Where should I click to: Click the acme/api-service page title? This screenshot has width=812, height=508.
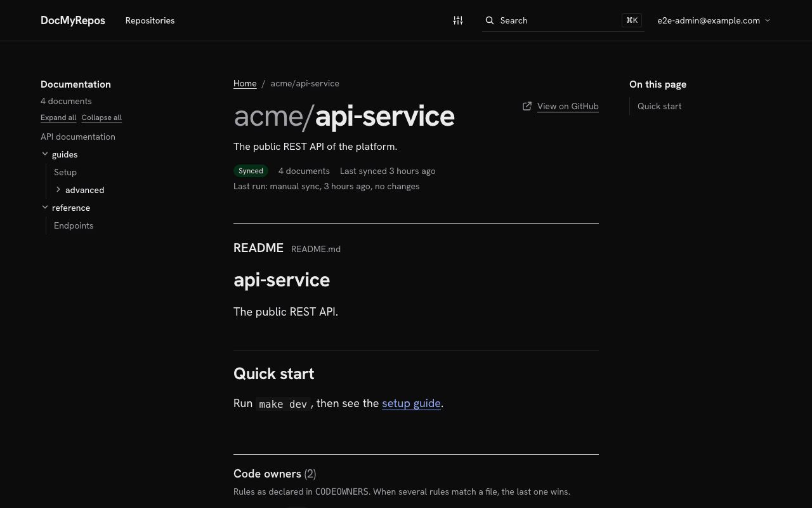tap(344, 116)
